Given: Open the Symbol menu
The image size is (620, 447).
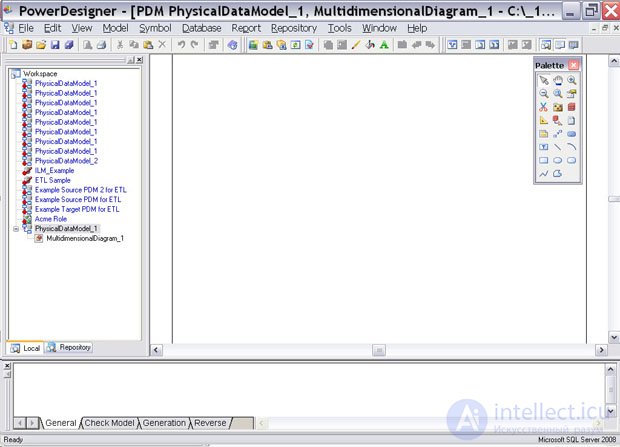Looking at the screenshot, I should click(155, 28).
